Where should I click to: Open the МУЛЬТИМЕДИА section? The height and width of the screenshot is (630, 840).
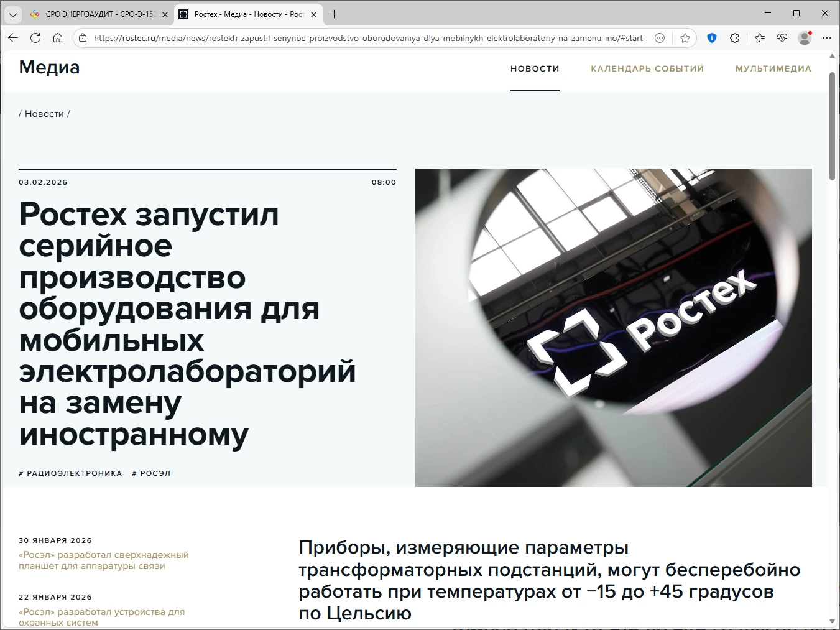click(x=773, y=69)
